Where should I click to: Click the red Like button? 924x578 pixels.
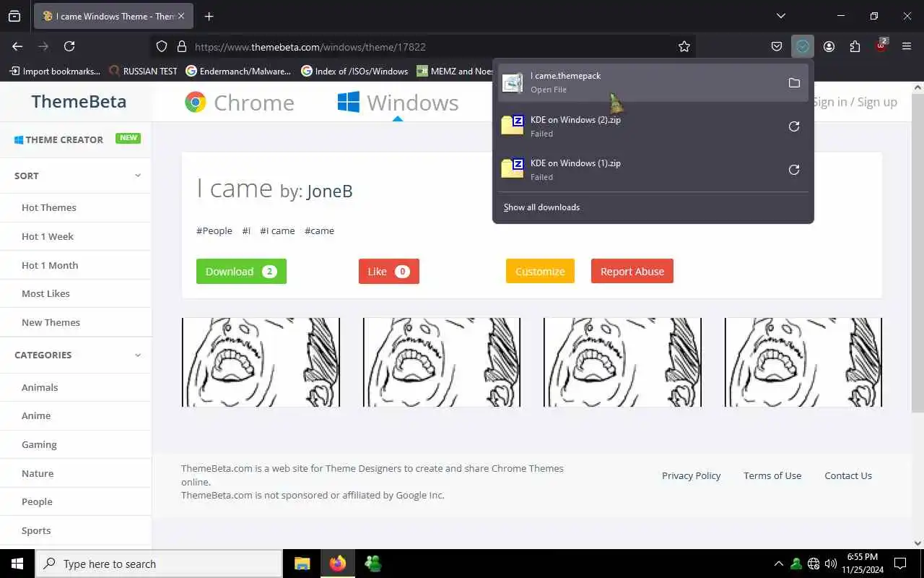[x=389, y=271]
